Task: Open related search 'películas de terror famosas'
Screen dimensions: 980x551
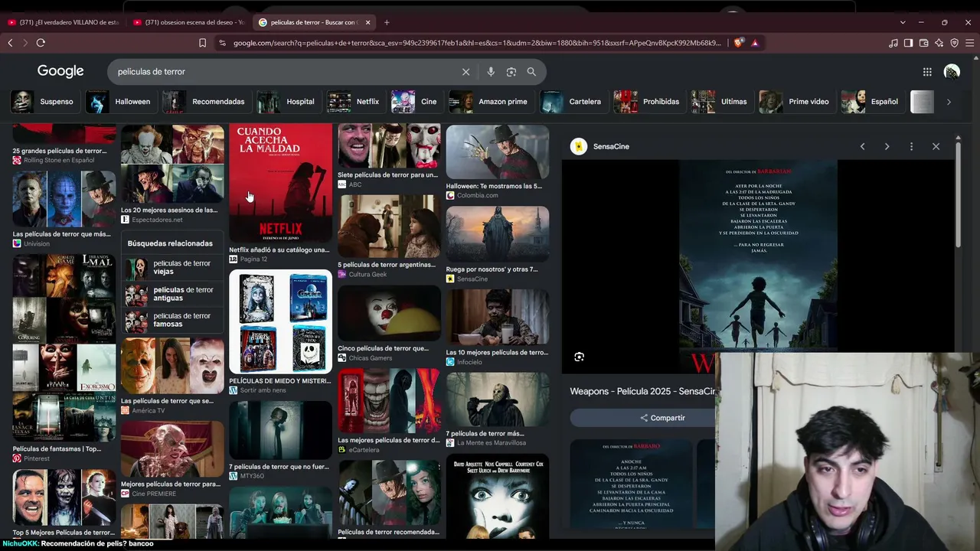Action: coord(173,320)
